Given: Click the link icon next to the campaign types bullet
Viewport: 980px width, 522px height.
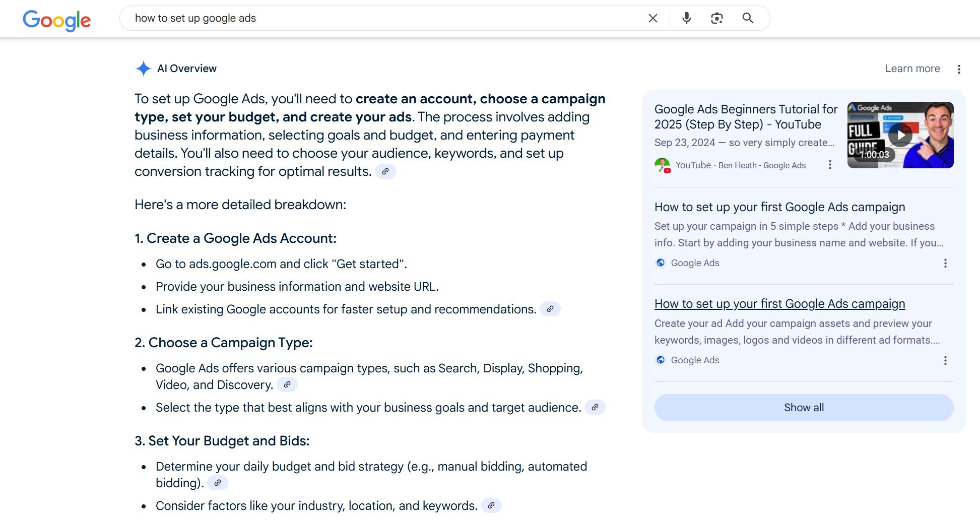Looking at the screenshot, I should point(288,385).
